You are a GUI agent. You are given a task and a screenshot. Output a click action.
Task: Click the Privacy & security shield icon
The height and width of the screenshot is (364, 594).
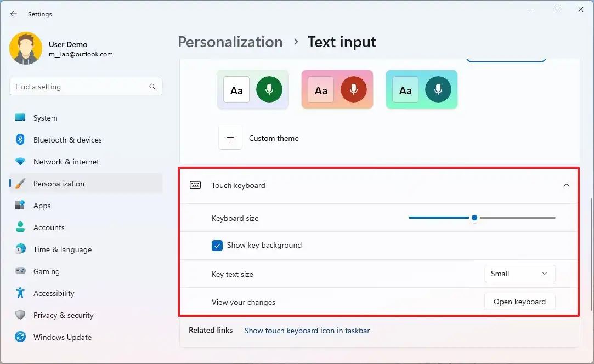tap(20, 315)
